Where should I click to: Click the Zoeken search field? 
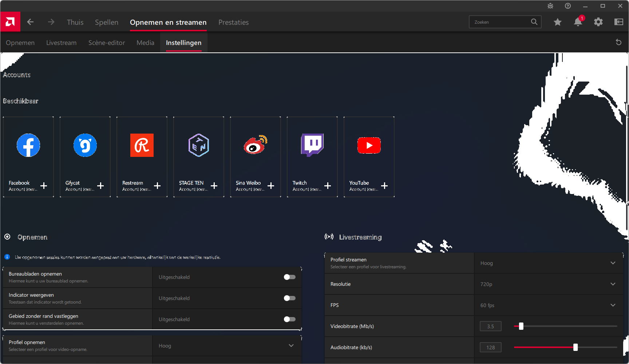pyautogui.click(x=505, y=22)
